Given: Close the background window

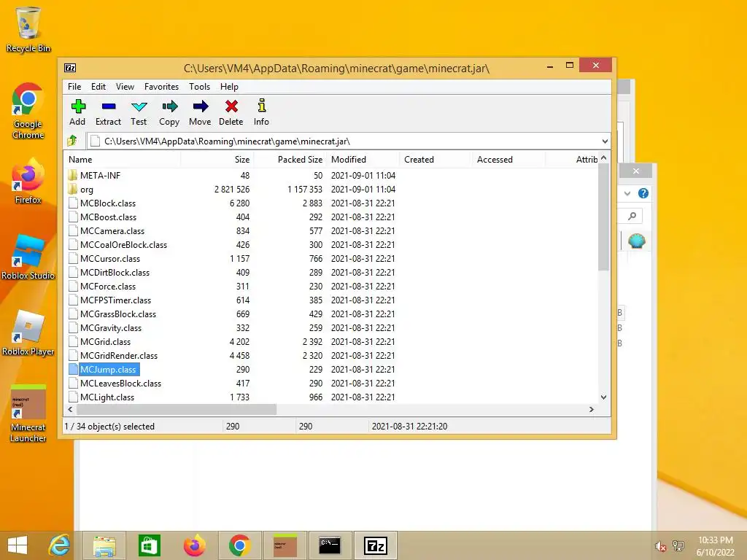Looking at the screenshot, I should (636, 171).
